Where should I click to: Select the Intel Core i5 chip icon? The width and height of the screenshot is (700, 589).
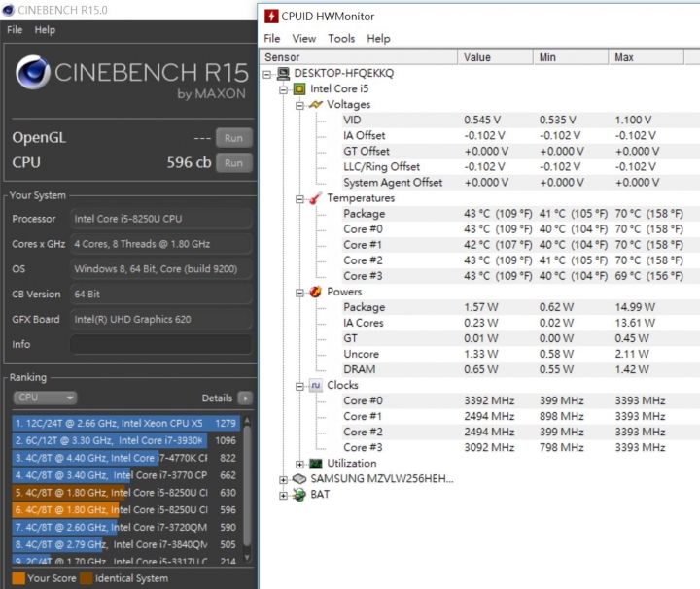(x=299, y=88)
